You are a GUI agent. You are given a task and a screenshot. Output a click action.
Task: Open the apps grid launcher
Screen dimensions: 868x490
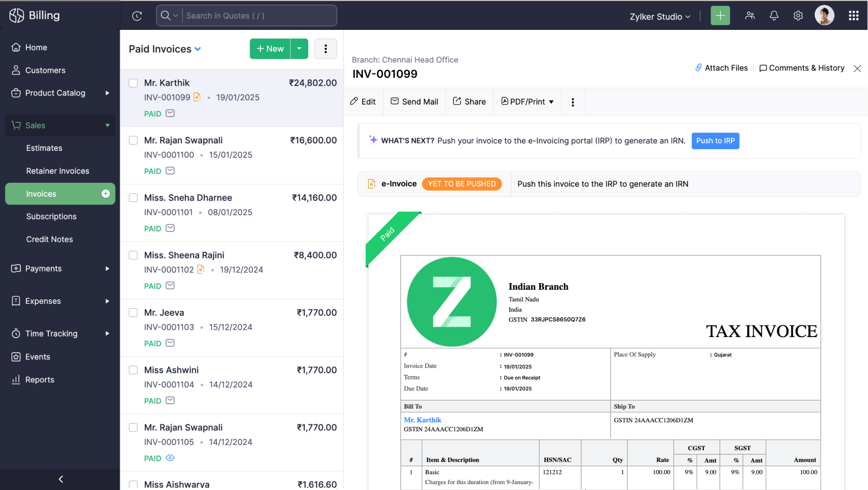(x=853, y=16)
